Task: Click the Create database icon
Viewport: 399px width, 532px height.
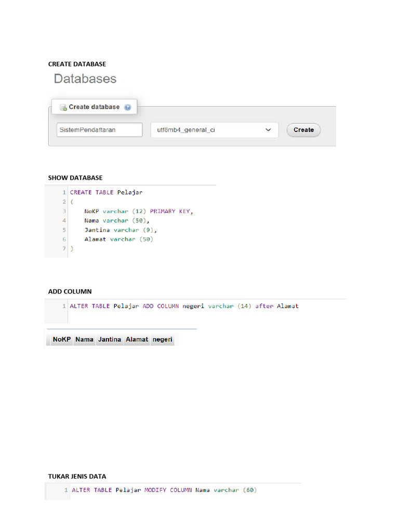Action: (63, 108)
